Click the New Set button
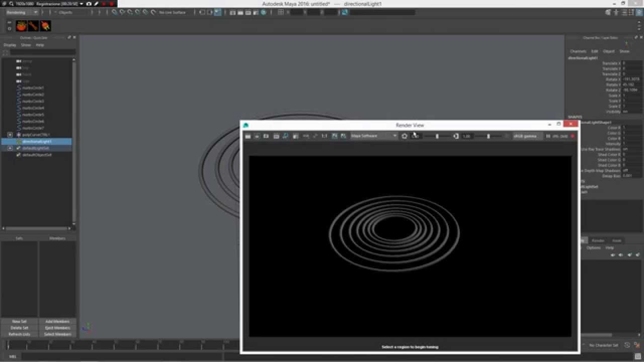 click(19, 321)
